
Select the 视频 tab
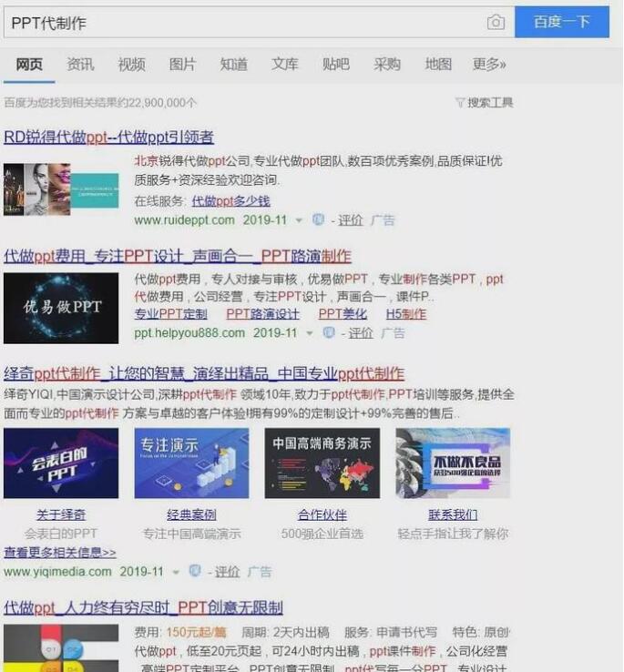coord(131,64)
